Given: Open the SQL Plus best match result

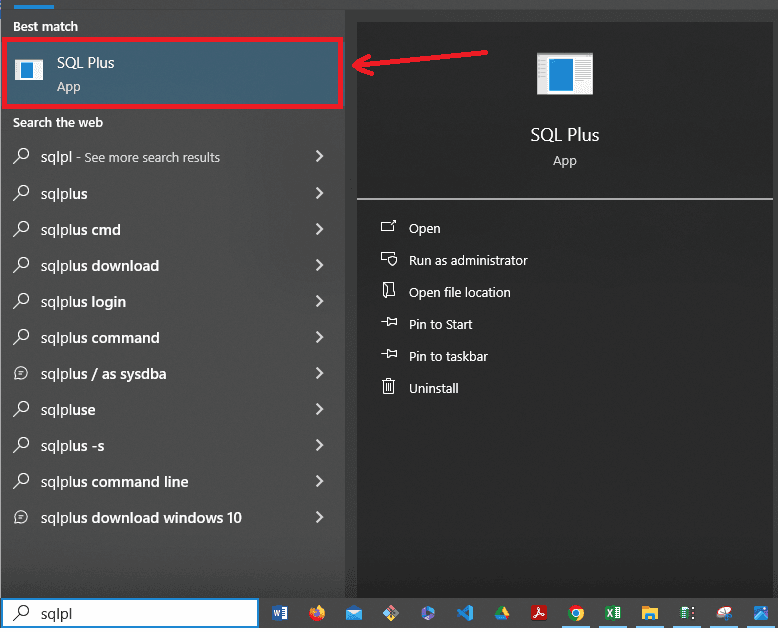Looking at the screenshot, I should coord(172,73).
